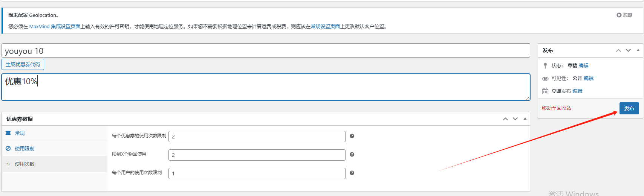Click the help icon beside 每个优惠券的使用次数限制
644x196 pixels.
click(x=352, y=136)
